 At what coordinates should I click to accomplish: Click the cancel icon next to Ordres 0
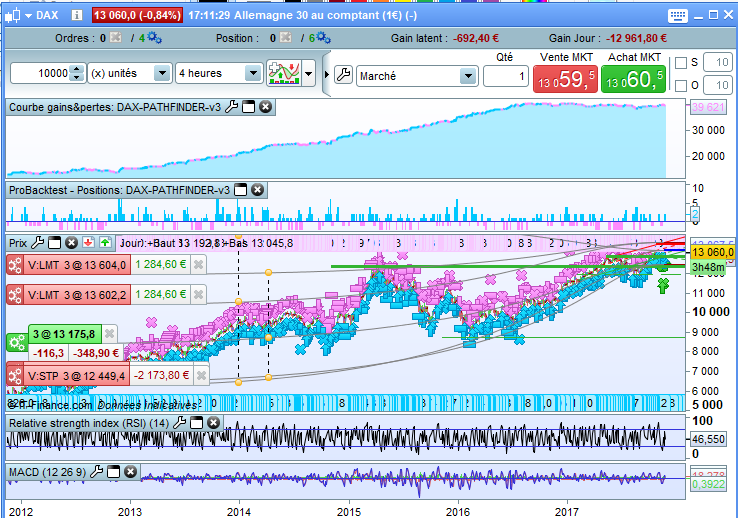pos(115,38)
